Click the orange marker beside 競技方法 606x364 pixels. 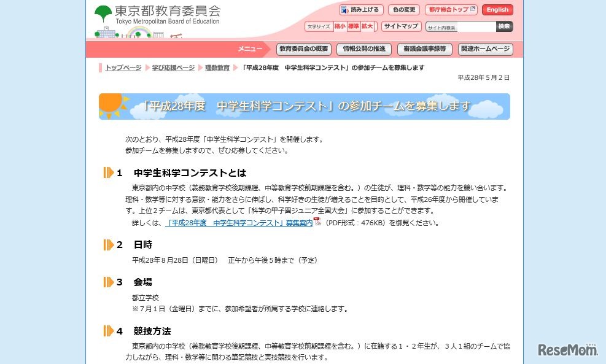pos(109,331)
